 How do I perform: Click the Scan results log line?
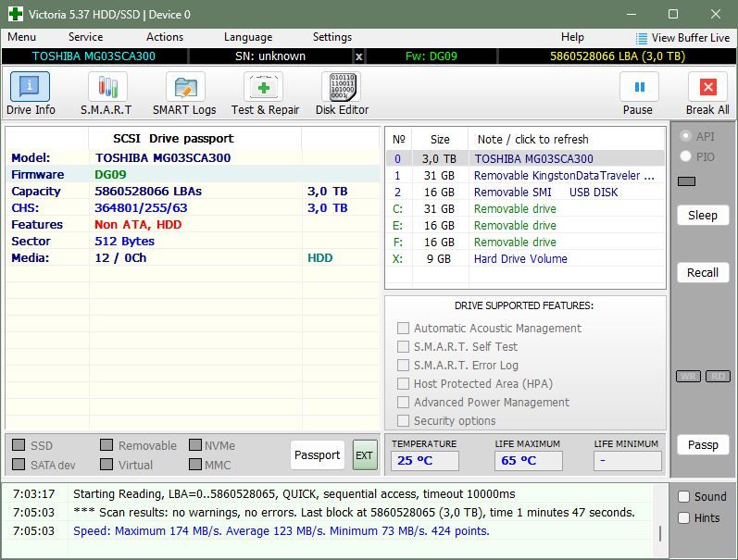354,513
